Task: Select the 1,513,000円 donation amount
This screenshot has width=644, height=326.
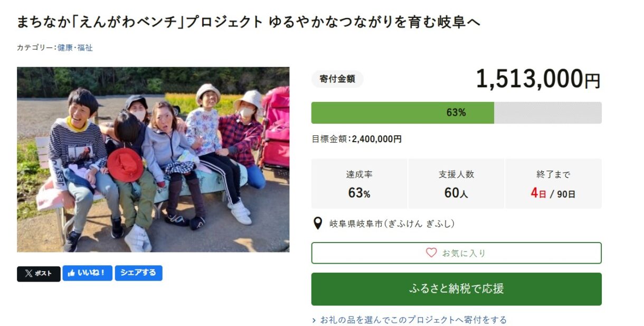Action: pos(538,79)
